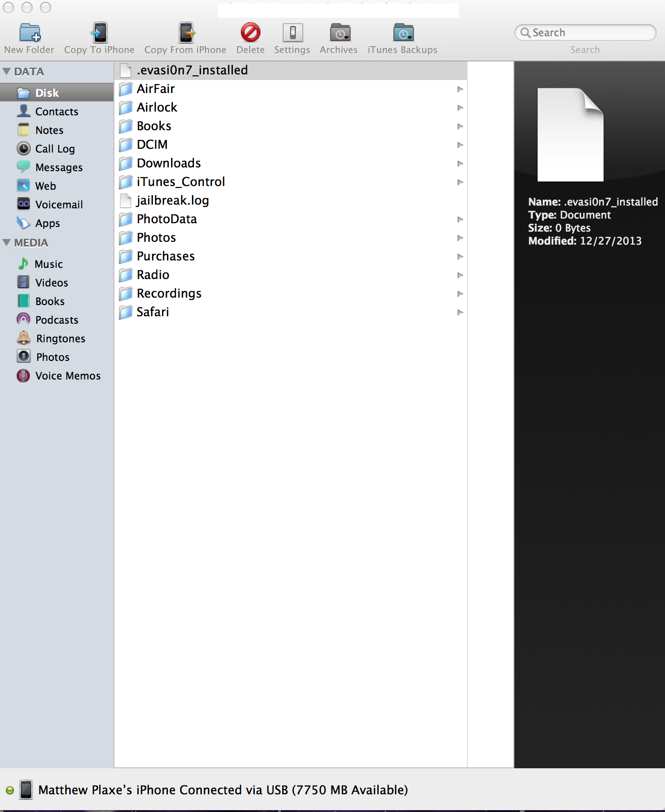Expand the iTunes_Control folder arrow
Screen dimensions: 665x812
460,182
